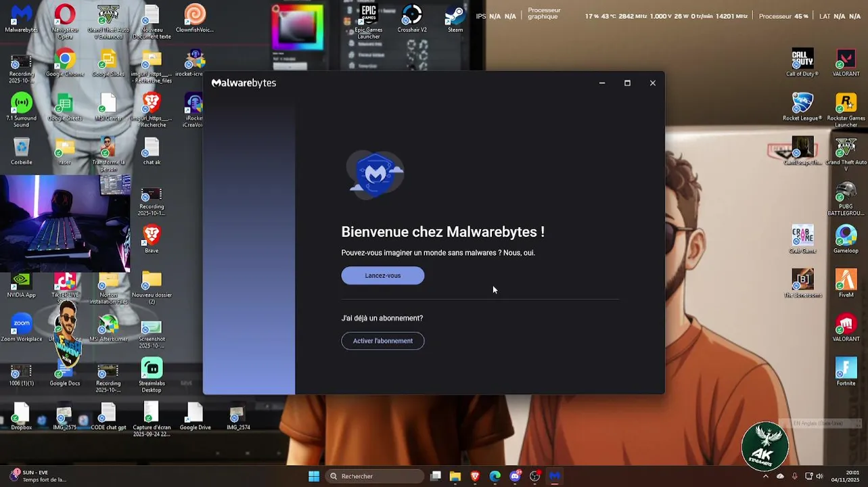Select the raser folder icon
The image size is (868, 487).
click(65, 152)
